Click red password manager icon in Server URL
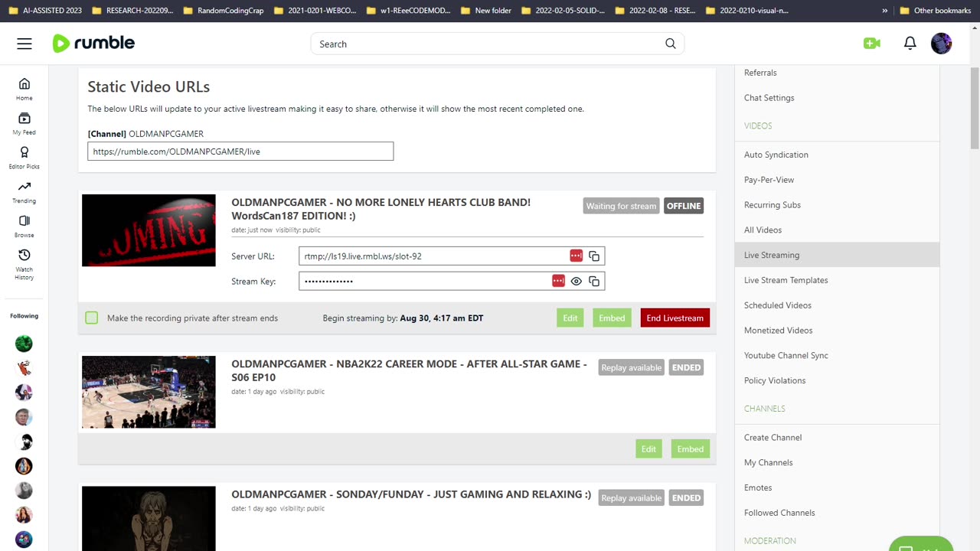 (x=576, y=256)
